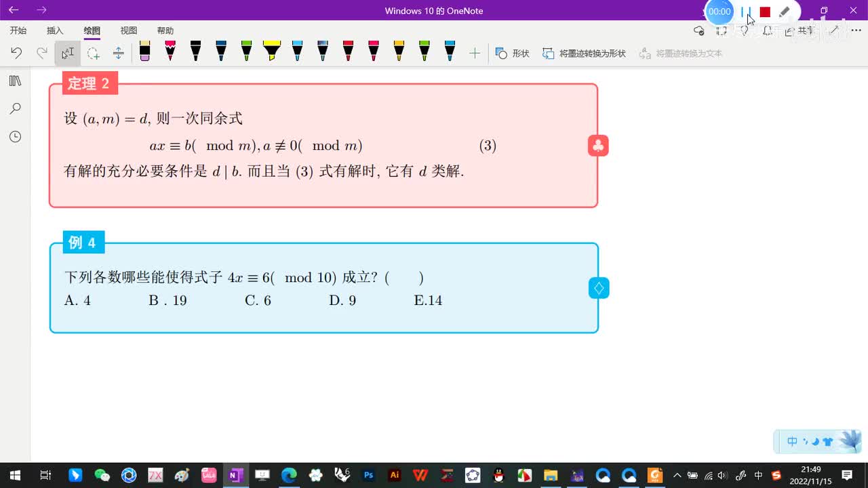868x488 pixels.
Task: Pick the orange-yellow pen
Action: point(399,51)
